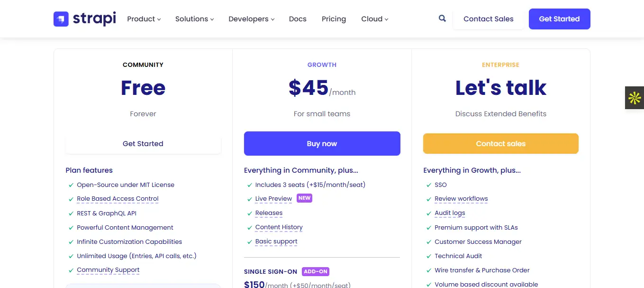644x288 pixels.
Task: Open the Role Based Access Control link
Action: tap(118, 199)
